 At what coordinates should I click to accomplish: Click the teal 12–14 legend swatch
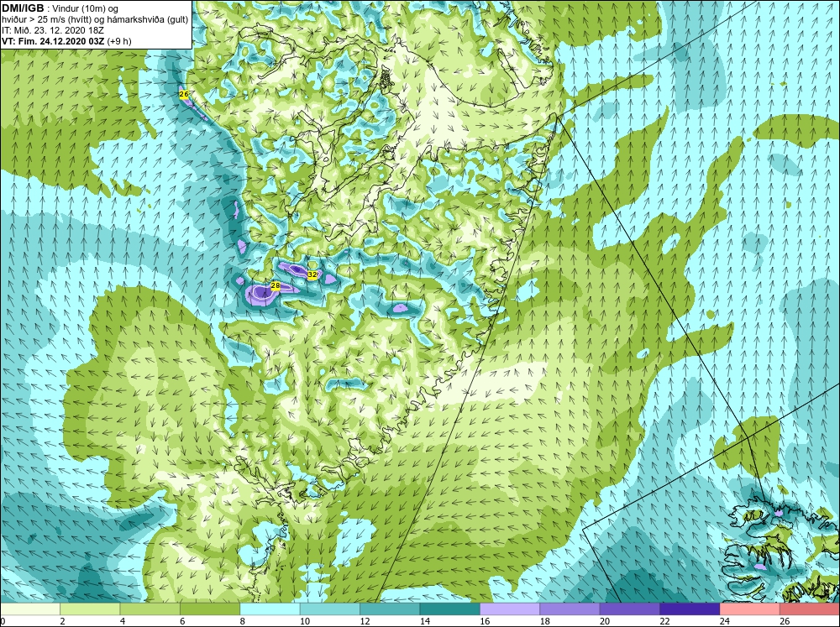(390, 609)
